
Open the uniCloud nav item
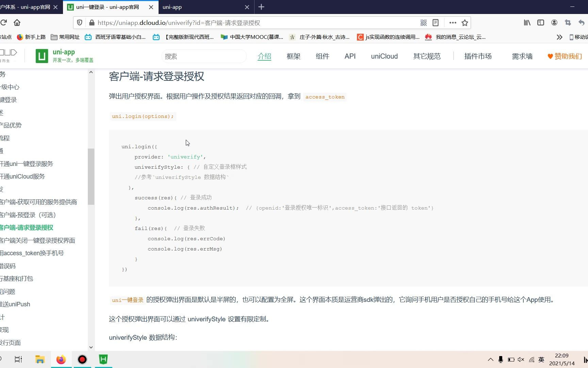pyautogui.click(x=385, y=56)
